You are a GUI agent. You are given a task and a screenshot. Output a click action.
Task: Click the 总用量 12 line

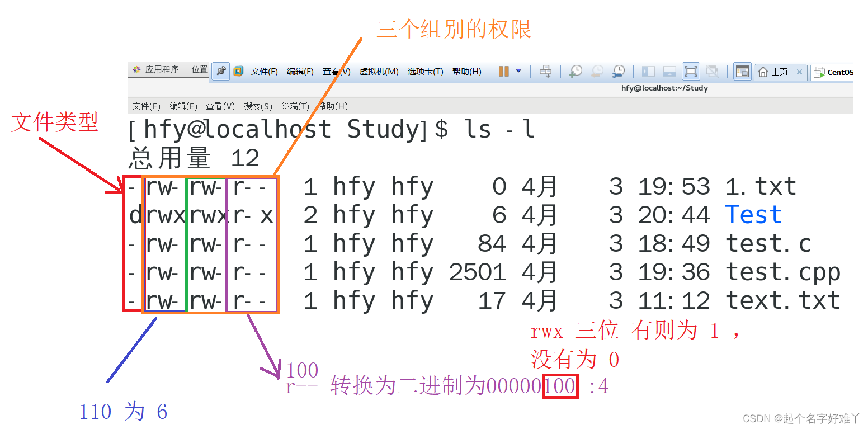pos(194,159)
